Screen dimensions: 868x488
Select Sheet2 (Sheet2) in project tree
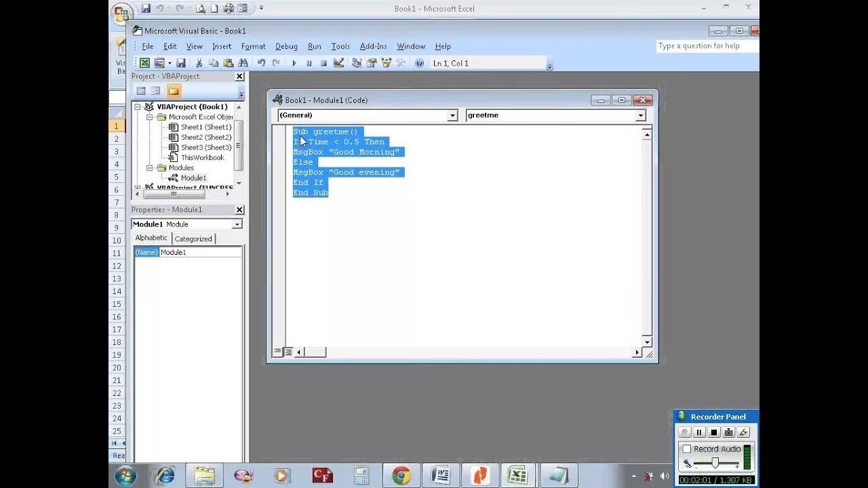click(x=205, y=137)
